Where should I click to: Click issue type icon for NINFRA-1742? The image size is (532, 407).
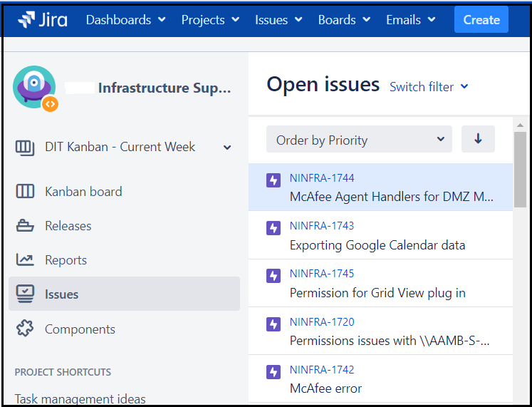point(273,372)
